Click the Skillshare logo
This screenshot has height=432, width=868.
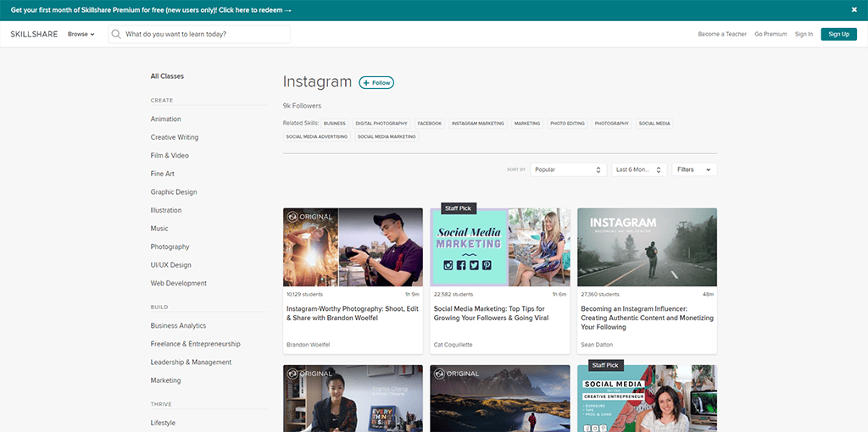(34, 34)
